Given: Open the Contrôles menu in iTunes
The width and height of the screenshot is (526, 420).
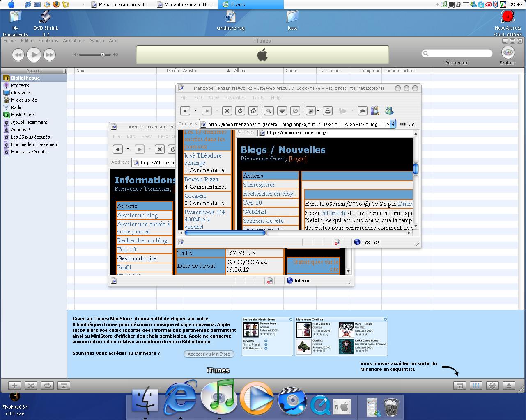Looking at the screenshot, I should tap(48, 41).
